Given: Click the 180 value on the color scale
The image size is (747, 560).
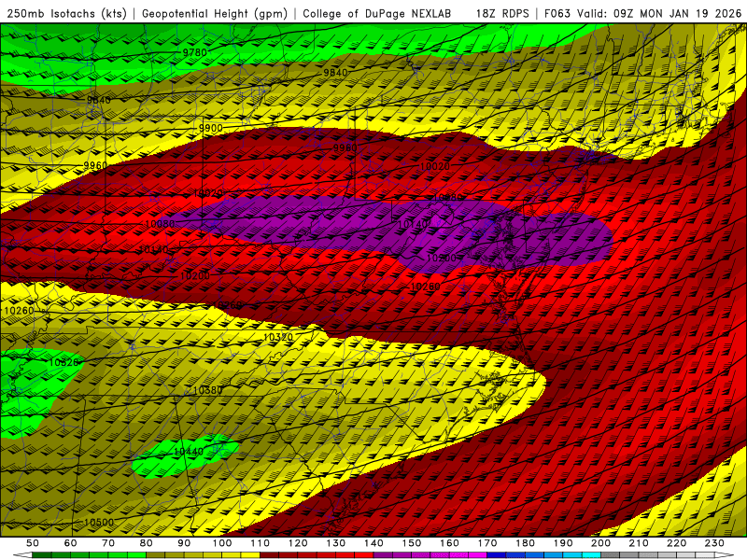Looking at the screenshot, I should point(526,543).
